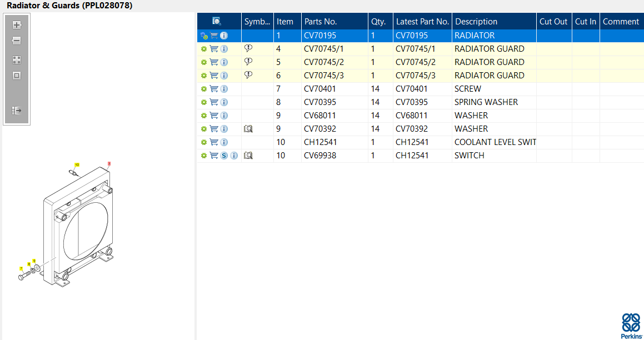Screen dimensions: 644x340
Task: Click the list export arrow icon
Action: [17, 111]
